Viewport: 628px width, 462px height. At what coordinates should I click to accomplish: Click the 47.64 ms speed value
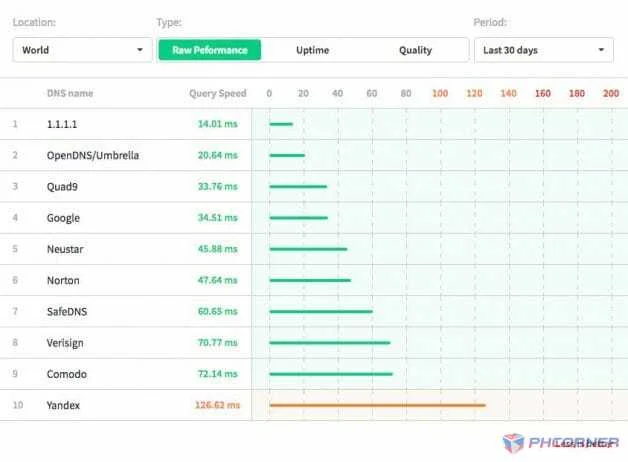pyautogui.click(x=217, y=280)
